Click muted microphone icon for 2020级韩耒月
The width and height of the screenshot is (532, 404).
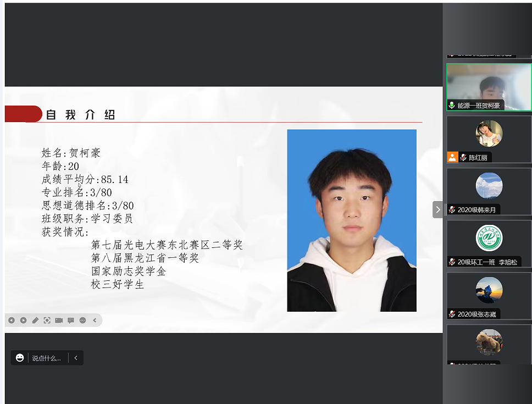(x=452, y=209)
